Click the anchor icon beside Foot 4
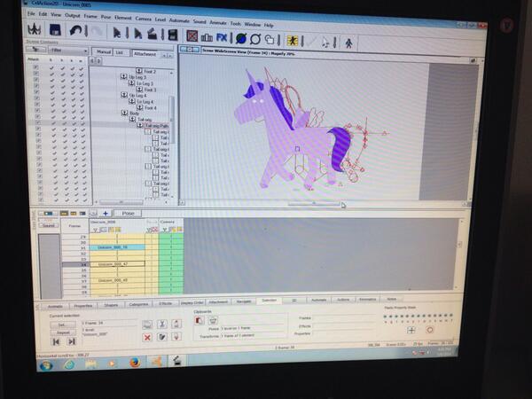Viewport: 532px width, 399px height. click(139, 107)
